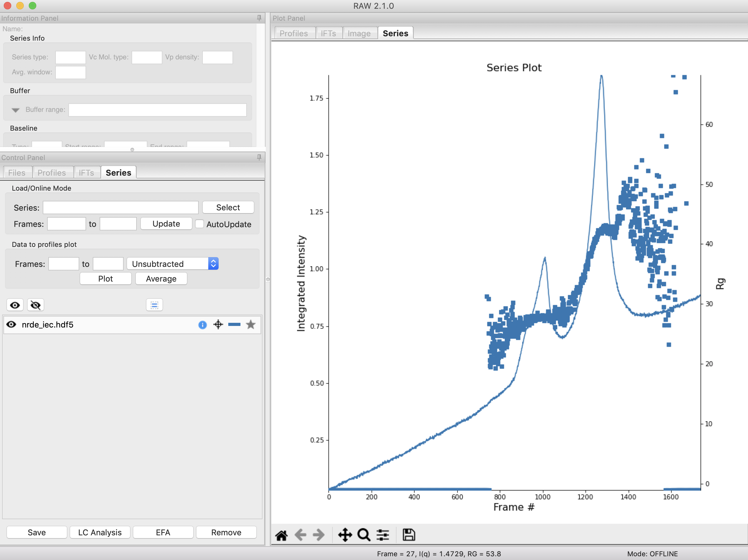Toggle visibility eye of nrde_iec.hdf5
Image resolution: width=748 pixels, height=560 pixels.
coord(12,324)
